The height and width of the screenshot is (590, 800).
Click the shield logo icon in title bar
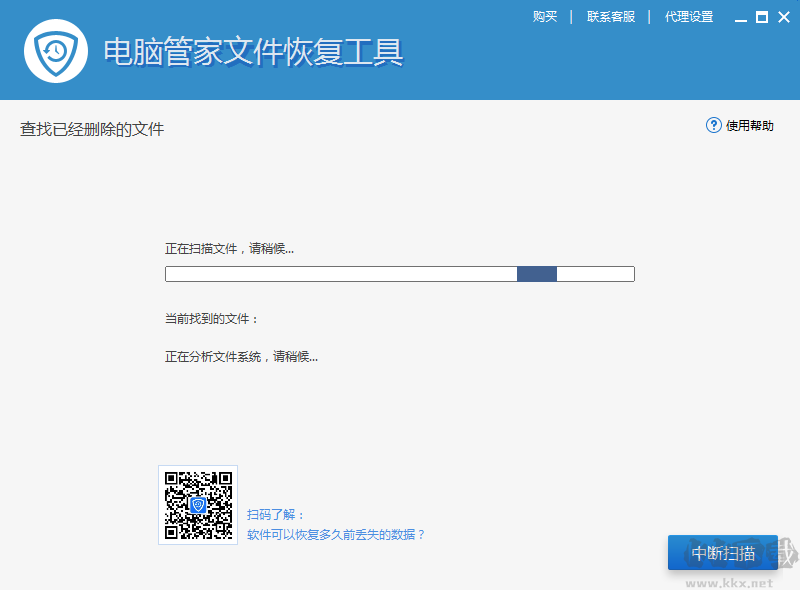click(56, 50)
